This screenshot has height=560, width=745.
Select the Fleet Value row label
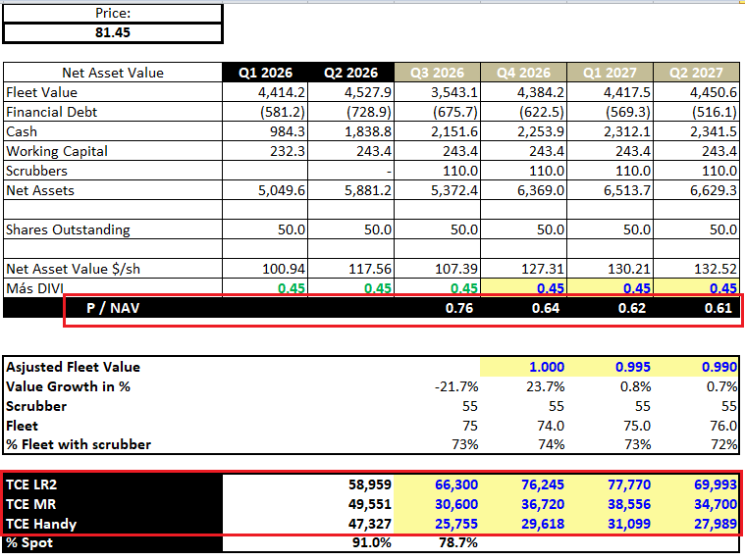[113, 92]
